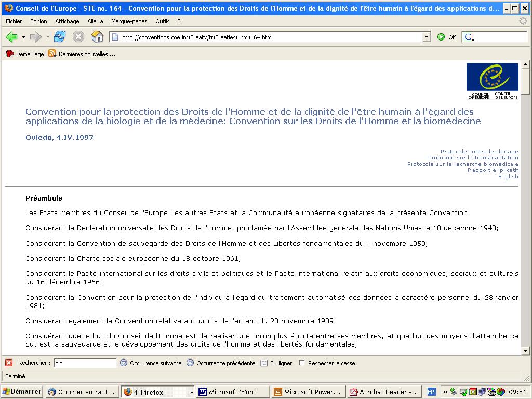Click the green checkmark network tray icon
Image resolution: width=532 pixels, height=399 pixels.
click(463, 392)
